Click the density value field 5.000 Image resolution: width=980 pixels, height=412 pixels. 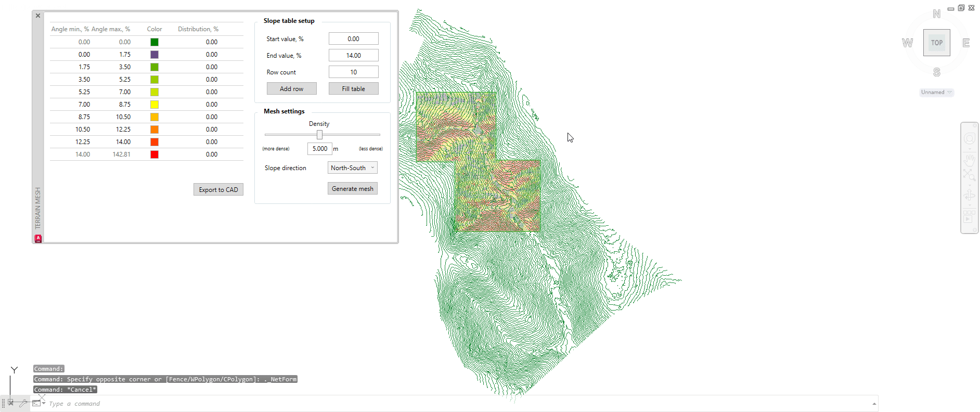(319, 148)
